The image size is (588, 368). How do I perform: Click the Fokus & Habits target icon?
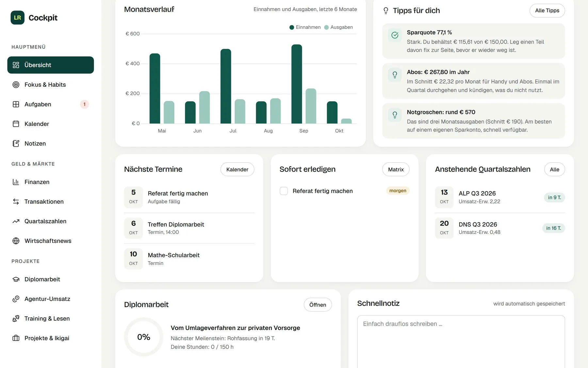click(x=16, y=85)
